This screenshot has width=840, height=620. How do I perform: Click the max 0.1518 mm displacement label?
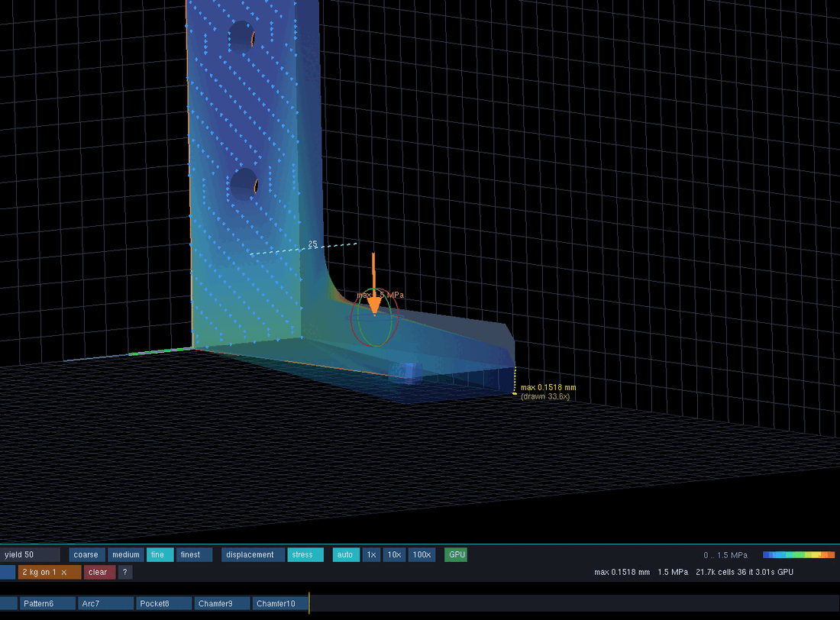(x=548, y=387)
